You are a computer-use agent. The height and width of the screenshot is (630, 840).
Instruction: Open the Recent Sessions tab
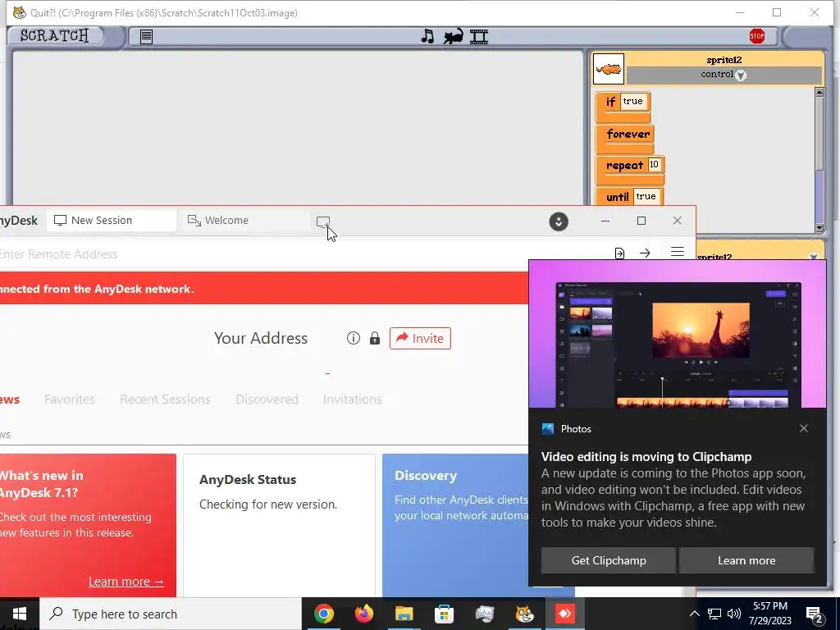pos(165,399)
